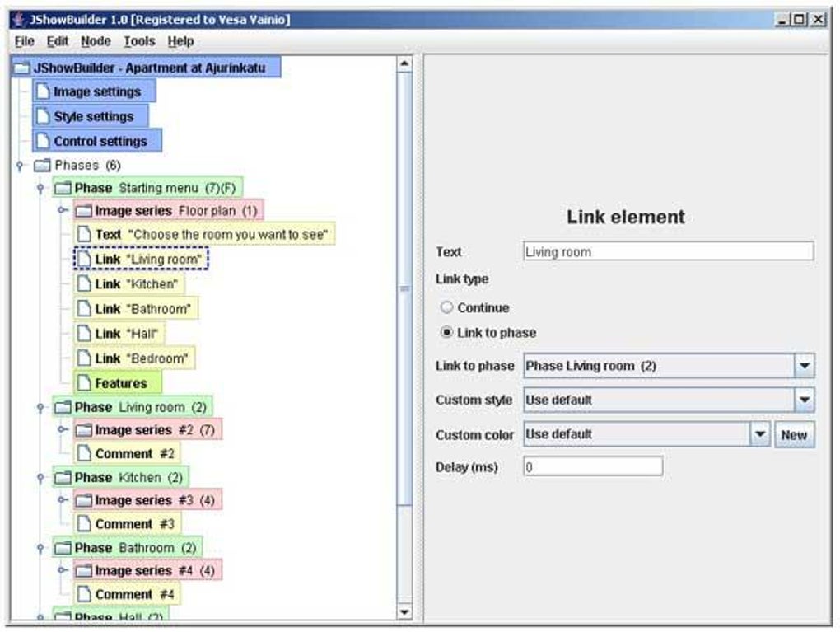Collapse the Phase Bathroom node
This screenshot has width=840, height=632.
[40, 549]
